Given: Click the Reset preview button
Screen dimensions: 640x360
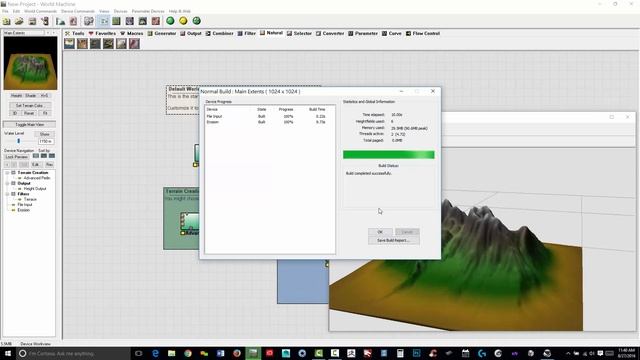Looking at the screenshot, I should (x=29, y=113).
